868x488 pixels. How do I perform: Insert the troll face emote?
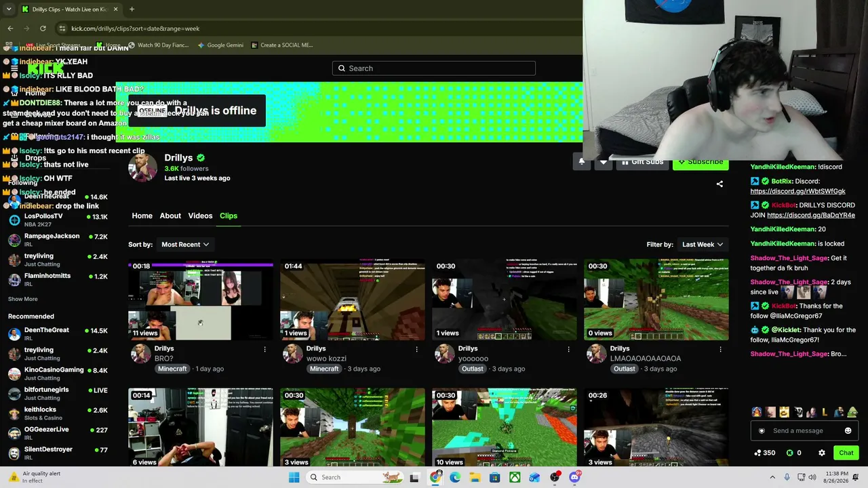798,412
